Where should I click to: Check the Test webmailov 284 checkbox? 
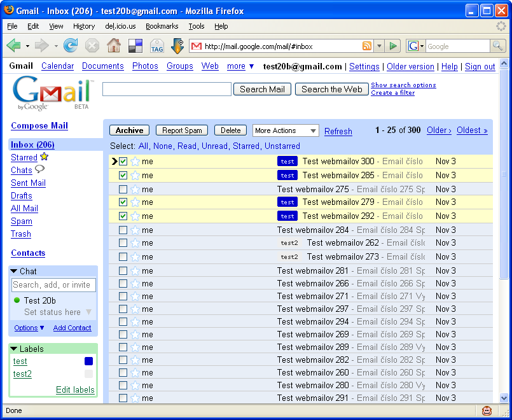tap(123, 230)
